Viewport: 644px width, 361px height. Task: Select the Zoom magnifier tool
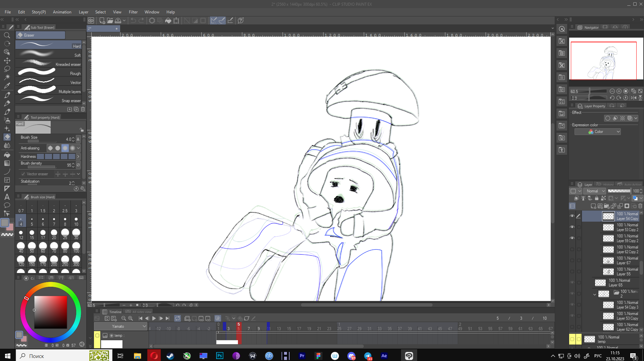point(7,35)
